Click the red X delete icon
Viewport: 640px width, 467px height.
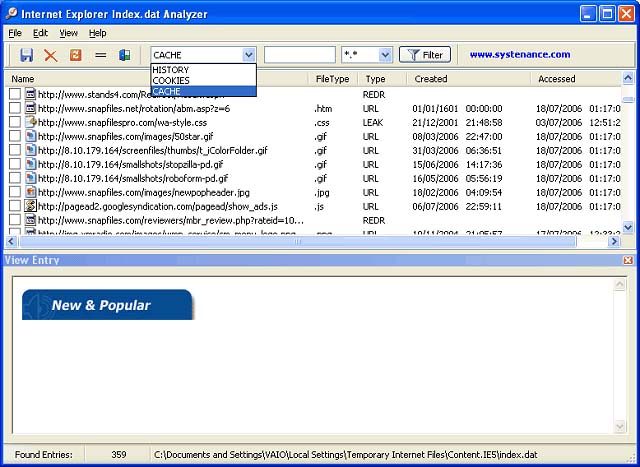(51, 55)
